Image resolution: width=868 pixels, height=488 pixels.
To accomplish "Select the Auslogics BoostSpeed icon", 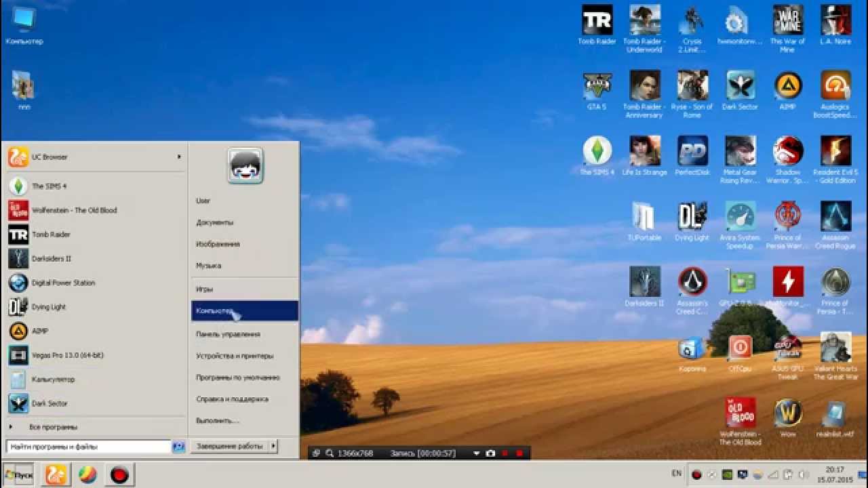I will 835,94.
